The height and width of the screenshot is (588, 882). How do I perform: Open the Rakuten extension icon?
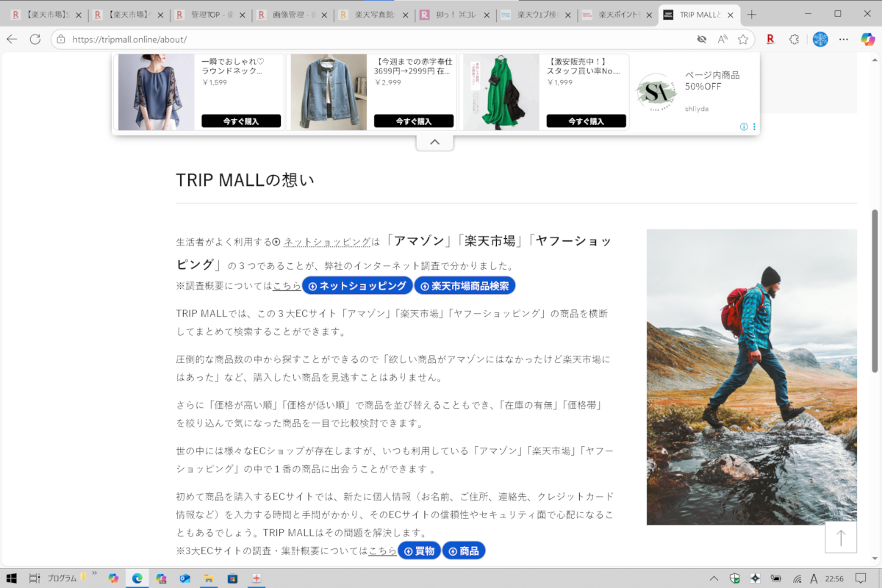[770, 39]
